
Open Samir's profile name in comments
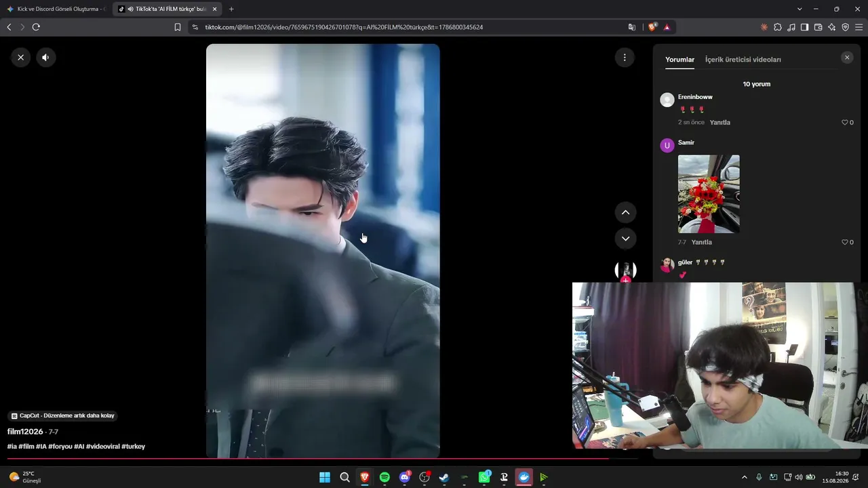click(x=686, y=142)
